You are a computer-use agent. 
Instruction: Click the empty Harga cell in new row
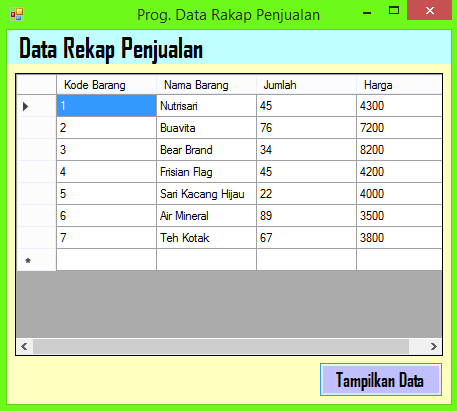coord(399,260)
